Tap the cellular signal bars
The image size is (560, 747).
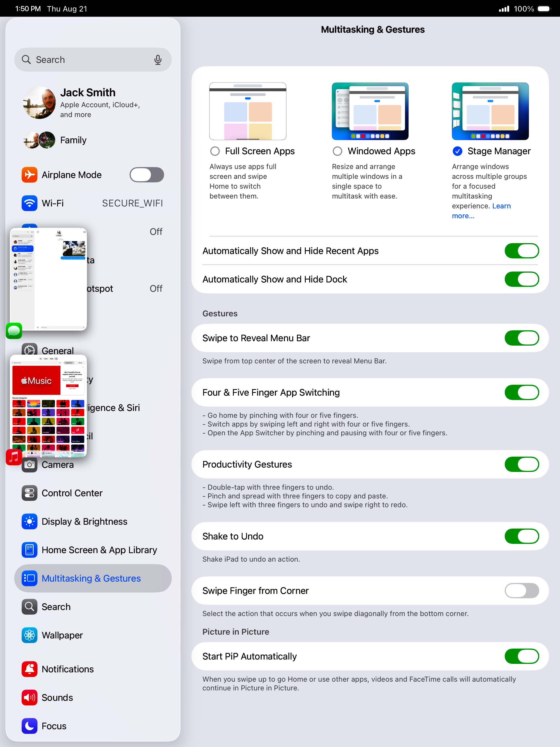[504, 9]
